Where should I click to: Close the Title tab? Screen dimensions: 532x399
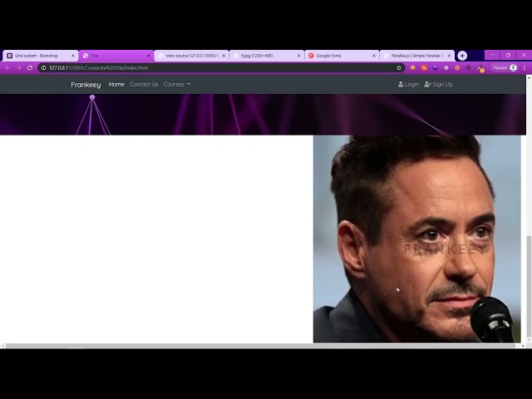(x=148, y=56)
